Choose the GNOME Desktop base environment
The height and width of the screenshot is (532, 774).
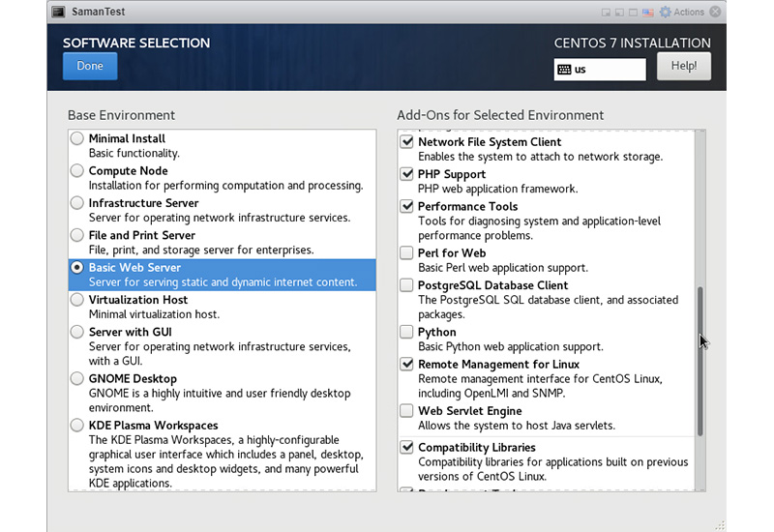tap(77, 379)
